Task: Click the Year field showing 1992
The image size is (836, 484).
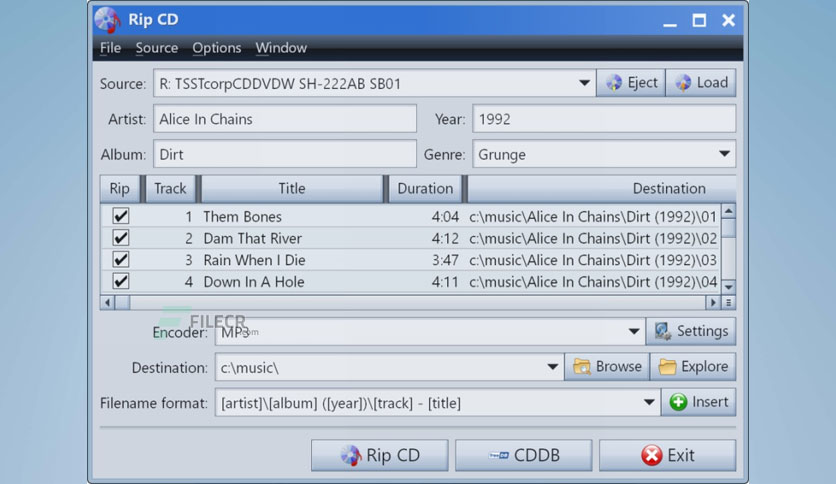Action: click(x=604, y=119)
